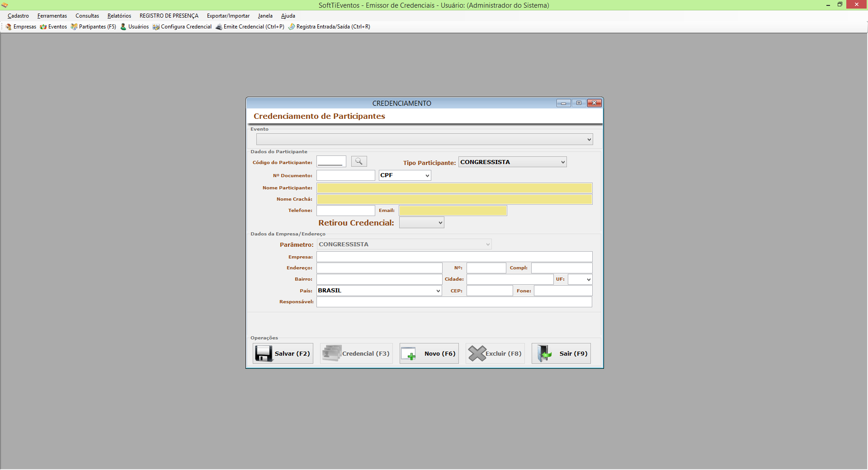Click the Bairro input field
Image resolution: width=868 pixels, height=470 pixels.
point(379,279)
